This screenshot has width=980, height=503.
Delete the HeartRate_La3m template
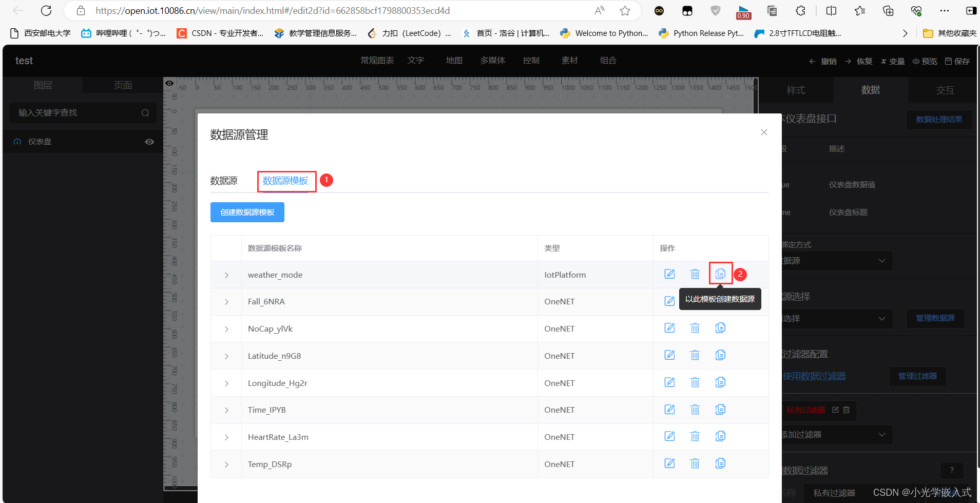coord(695,436)
